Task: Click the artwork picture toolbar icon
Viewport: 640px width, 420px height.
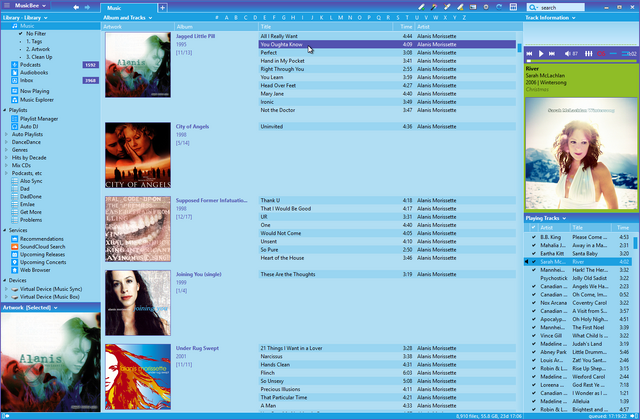Action: tap(473, 7)
